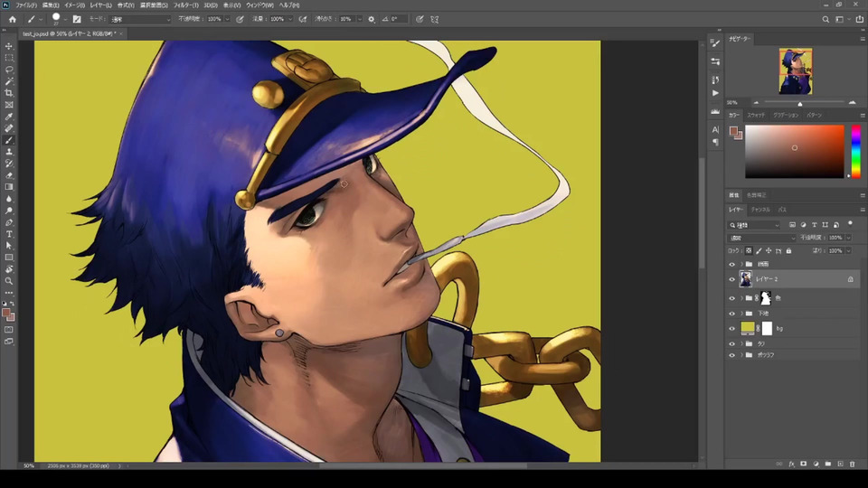The width and height of the screenshot is (868, 488).
Task: Select the Rectangular Marquee tool
Action: 9,58
